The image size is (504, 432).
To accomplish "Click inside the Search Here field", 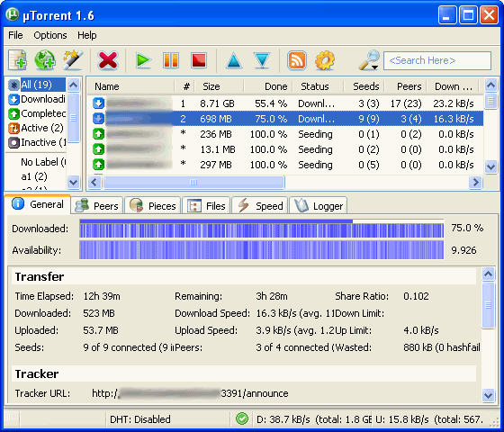I will pos(437,60).
